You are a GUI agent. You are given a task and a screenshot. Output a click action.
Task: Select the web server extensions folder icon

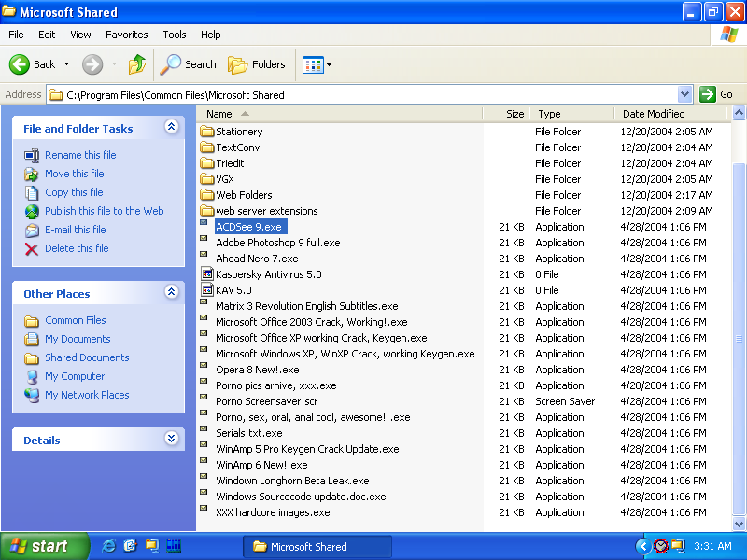207,211
